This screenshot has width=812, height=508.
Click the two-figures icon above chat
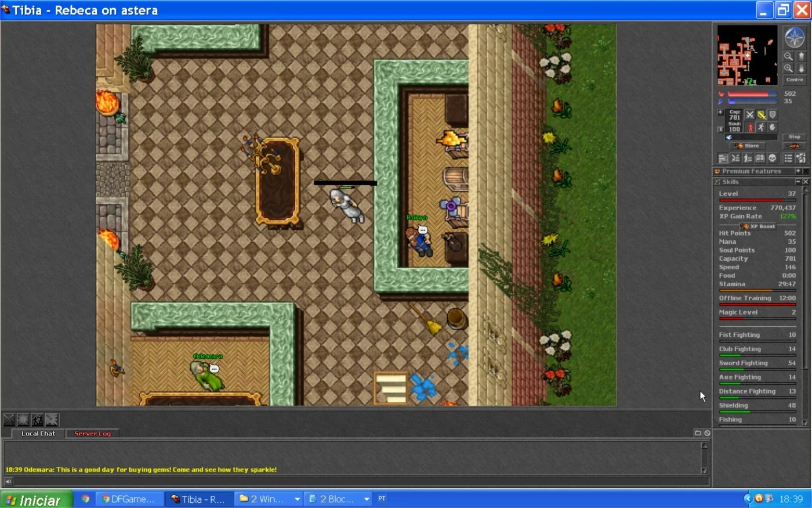37,420
